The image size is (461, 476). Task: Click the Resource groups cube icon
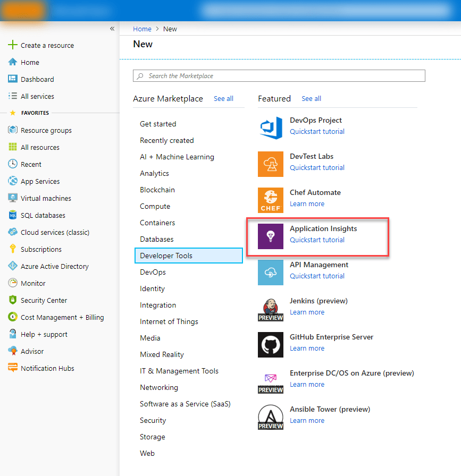[x=12, y=130]
